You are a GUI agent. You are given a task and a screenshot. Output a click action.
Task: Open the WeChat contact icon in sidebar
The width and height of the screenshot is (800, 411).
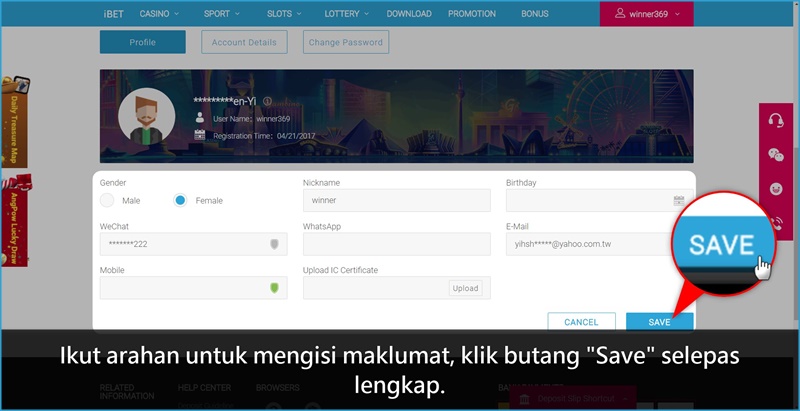click(776, 155)
